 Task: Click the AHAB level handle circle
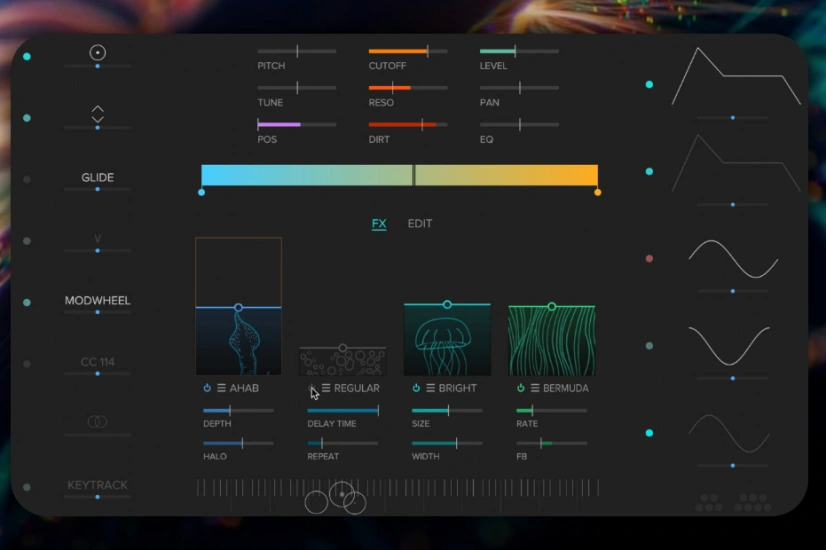click(238, 307)
